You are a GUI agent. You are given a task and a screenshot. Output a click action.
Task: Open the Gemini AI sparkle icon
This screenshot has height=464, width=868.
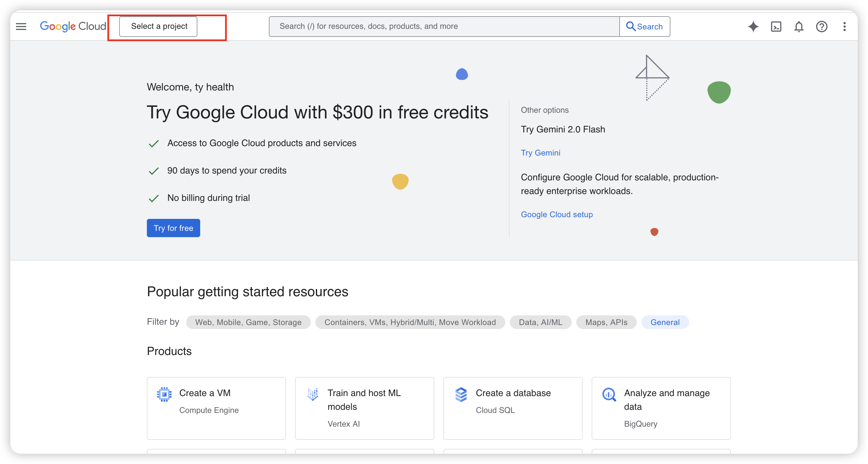(753, 26)
